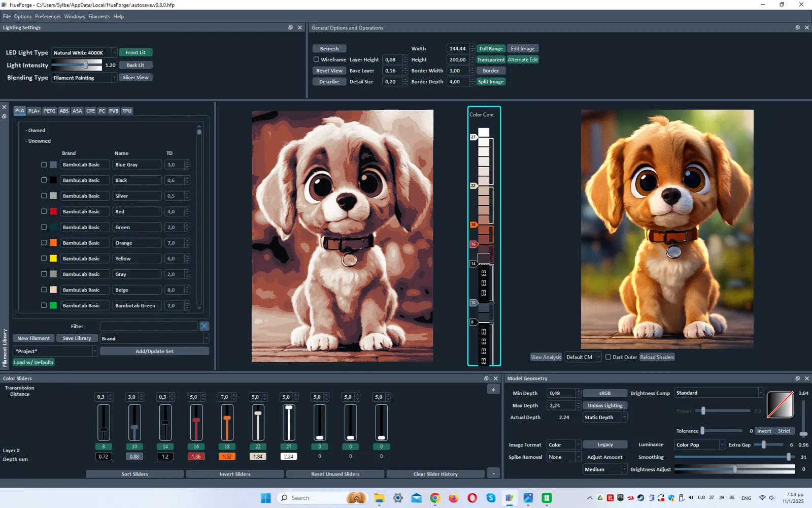Remove a color slider with minus button
Screen dimensions: 812x508
coord(493,473)
